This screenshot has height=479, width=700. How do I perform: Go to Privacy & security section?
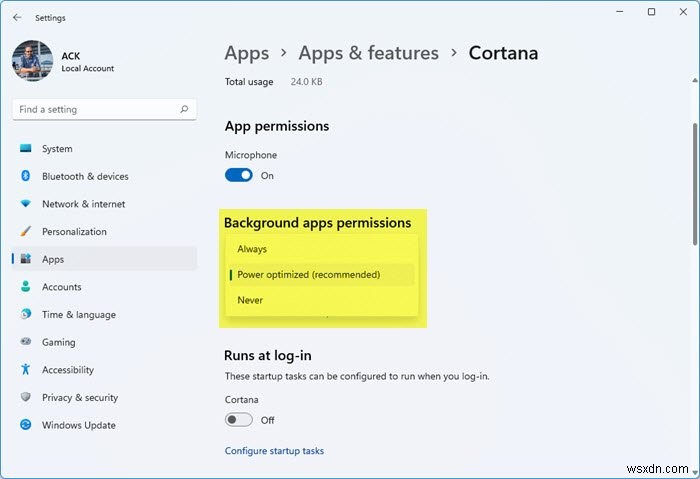click(80, 397)
